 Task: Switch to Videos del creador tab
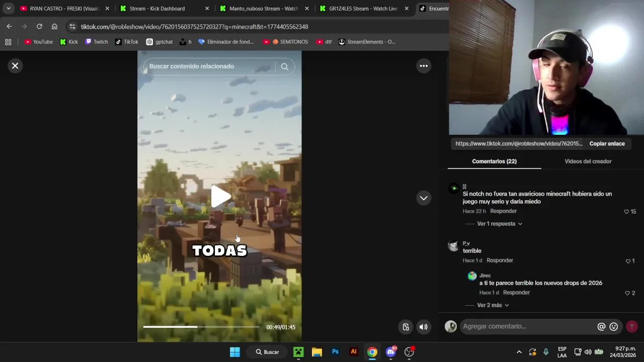588,161
